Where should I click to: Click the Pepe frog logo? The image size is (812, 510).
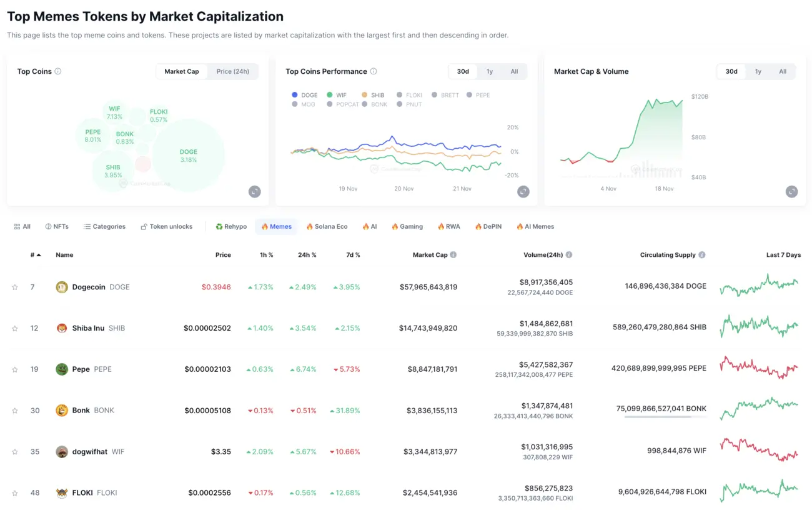[x=62, y=369]
